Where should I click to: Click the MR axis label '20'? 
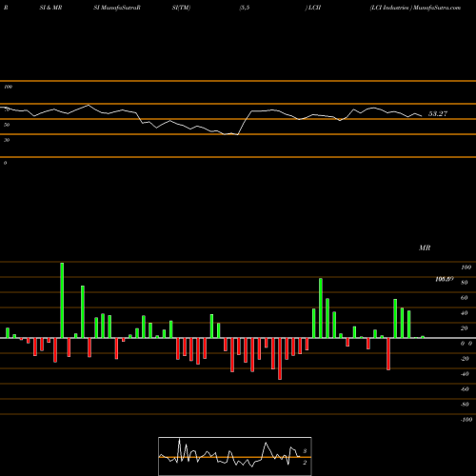(x=465, y=328)
